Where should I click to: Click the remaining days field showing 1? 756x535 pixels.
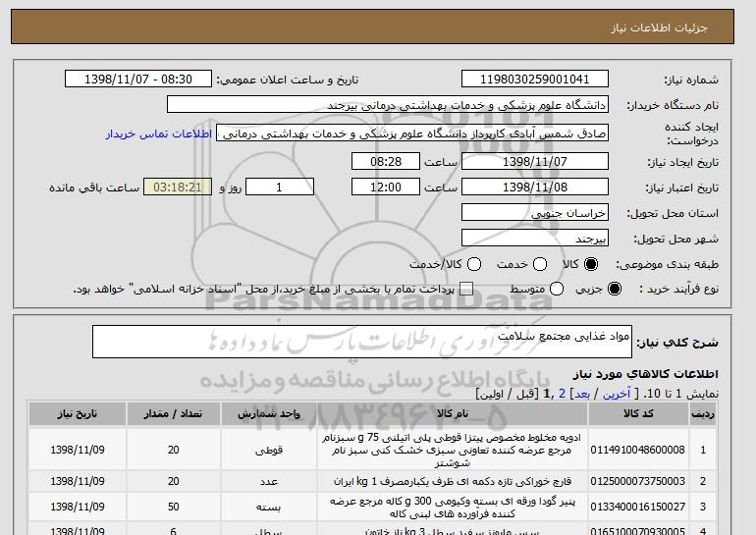(280, 187)
